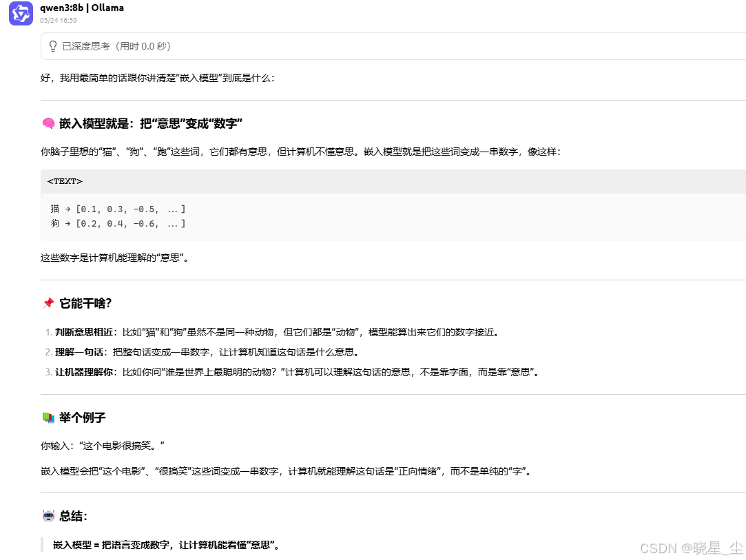The image size is (746, 560).
Task: Click the intro sentence 好，我用最简单的话
Action: [x=158, y=78]
